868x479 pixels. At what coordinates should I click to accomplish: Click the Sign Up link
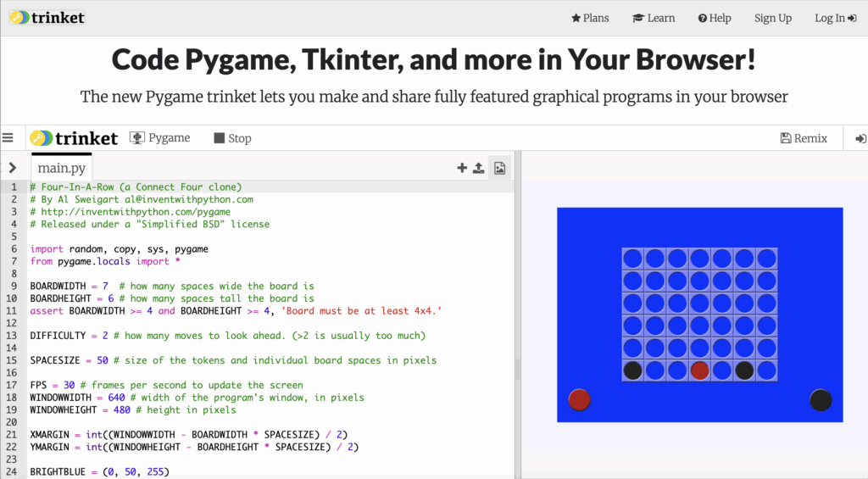tap(772, 18)
